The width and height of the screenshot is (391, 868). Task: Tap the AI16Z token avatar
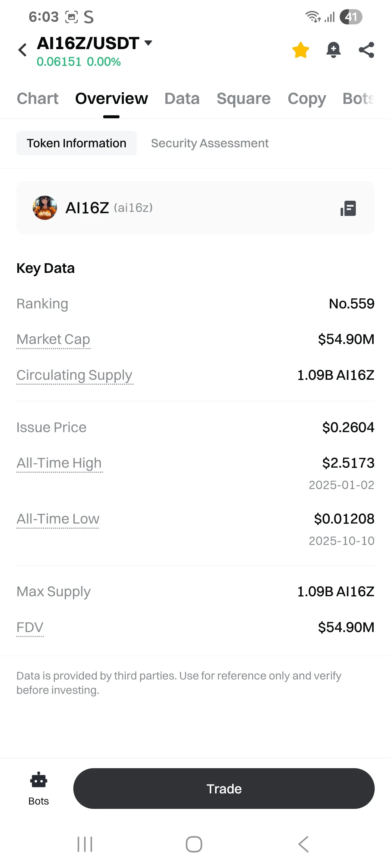click(45, 208)
